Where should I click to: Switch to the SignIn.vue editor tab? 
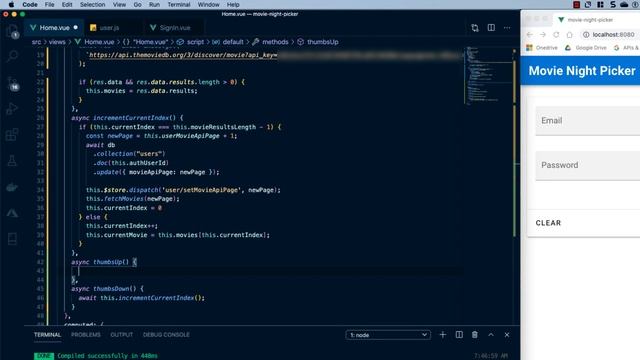point(175,28)
